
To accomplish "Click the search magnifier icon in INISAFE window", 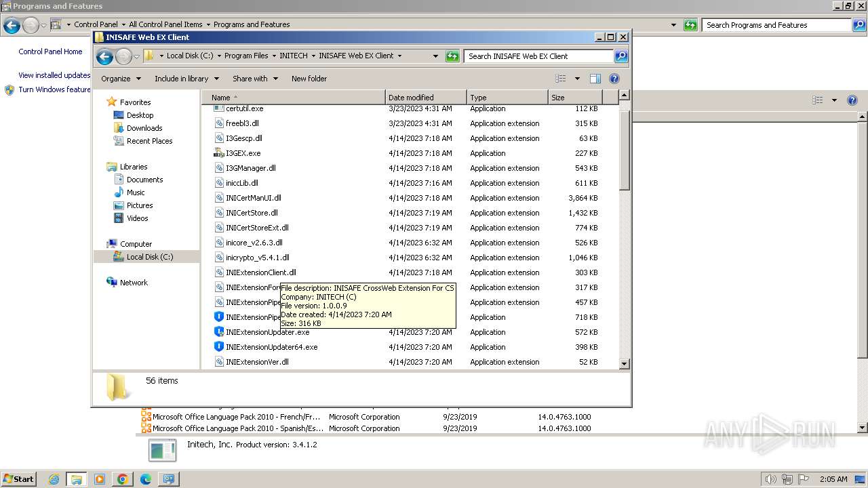I will 621,56.
